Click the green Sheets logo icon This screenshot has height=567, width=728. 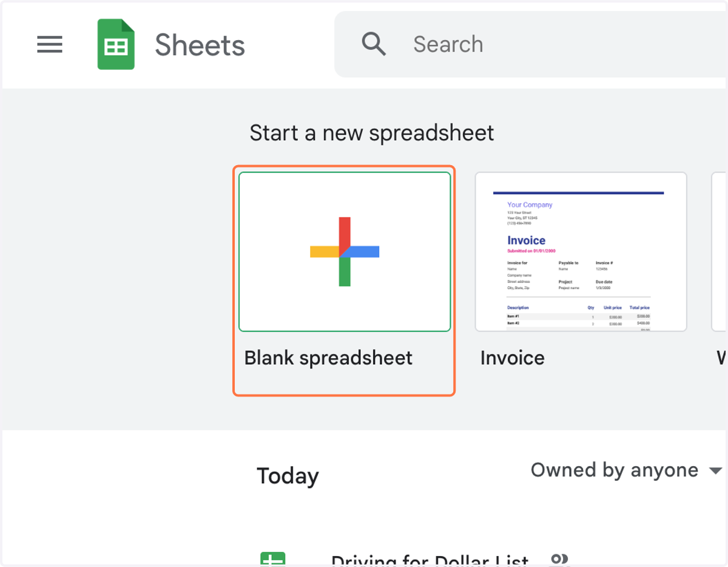click(x=116, y=44)
